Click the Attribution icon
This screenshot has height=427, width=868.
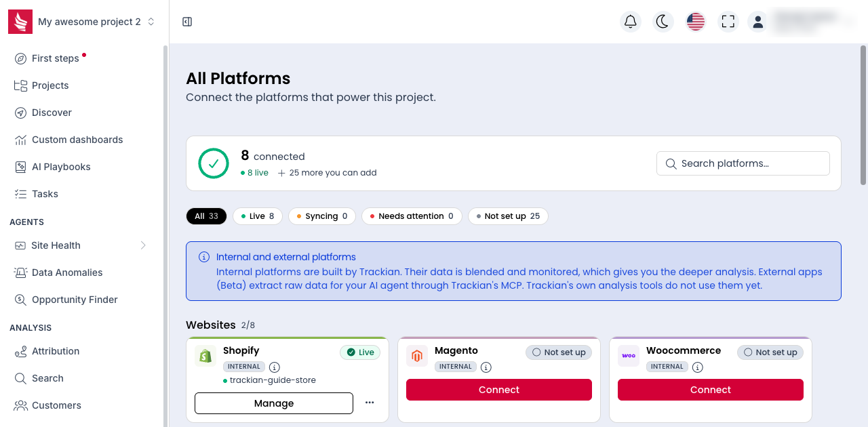[x=20, y=351]
